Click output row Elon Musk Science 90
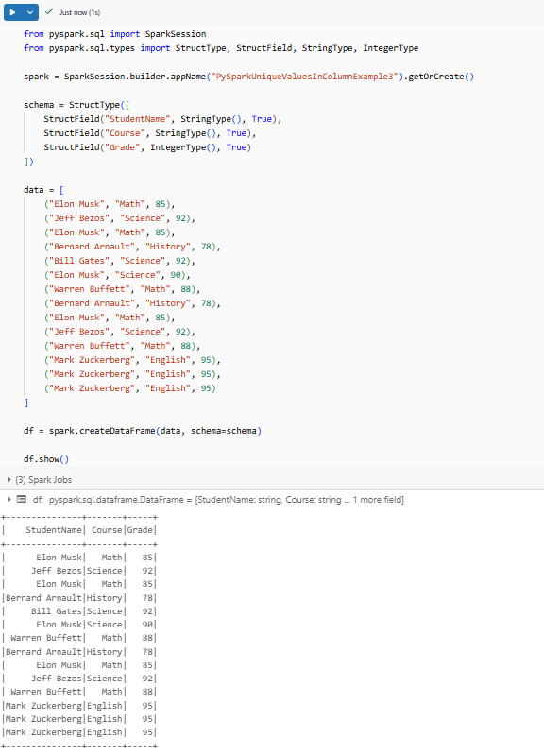 tap(79, 625)
